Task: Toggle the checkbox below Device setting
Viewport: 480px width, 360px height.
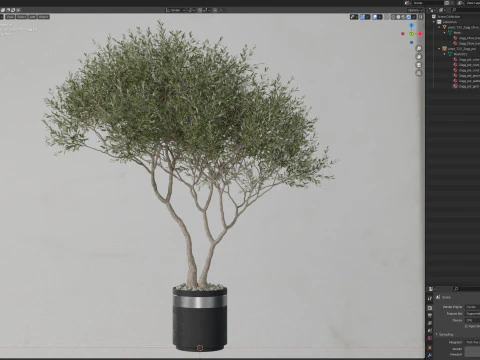Action: [466, 326]
